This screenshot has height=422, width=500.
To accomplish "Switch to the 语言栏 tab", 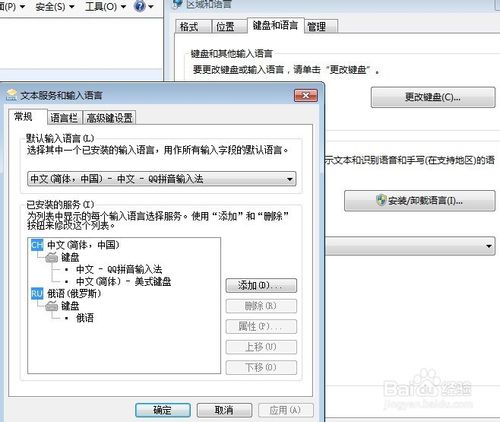I will (64, 118).
